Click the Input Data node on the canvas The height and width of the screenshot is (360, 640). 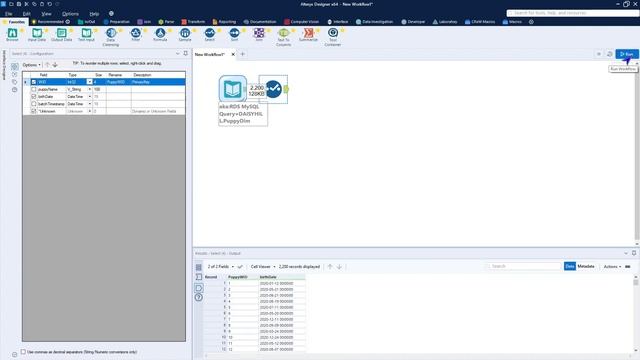(x=233, y=89)
